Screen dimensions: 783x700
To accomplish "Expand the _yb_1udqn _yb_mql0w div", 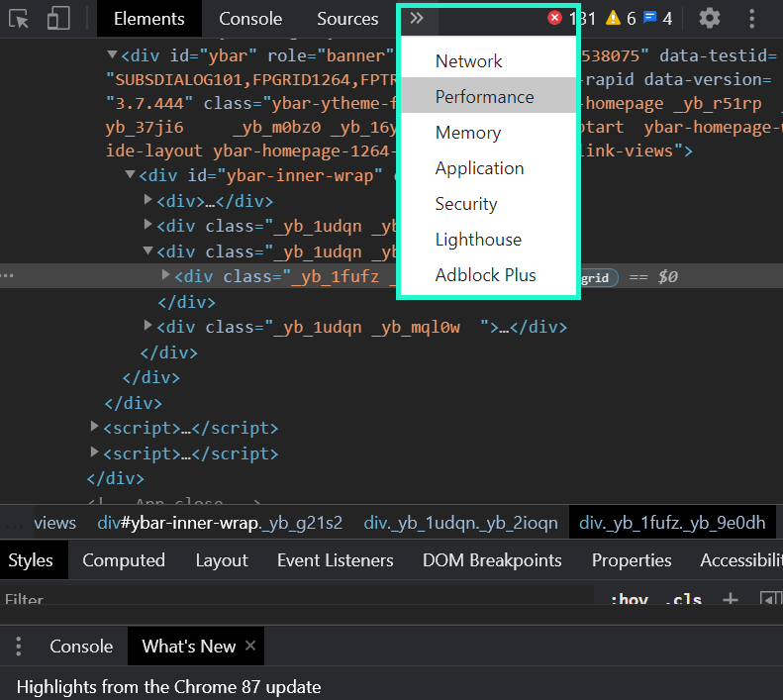I will pyautogui.click(x=147, y=326).
